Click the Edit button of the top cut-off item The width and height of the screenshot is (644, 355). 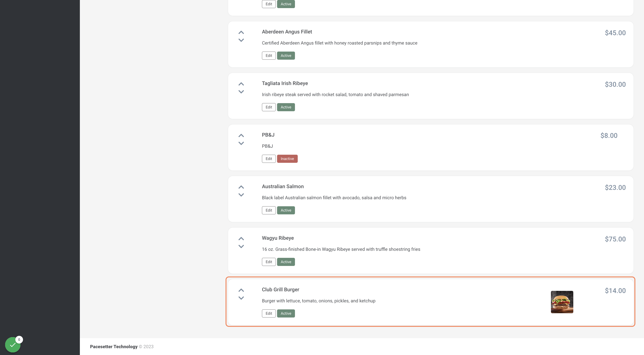tap(269, 4)
